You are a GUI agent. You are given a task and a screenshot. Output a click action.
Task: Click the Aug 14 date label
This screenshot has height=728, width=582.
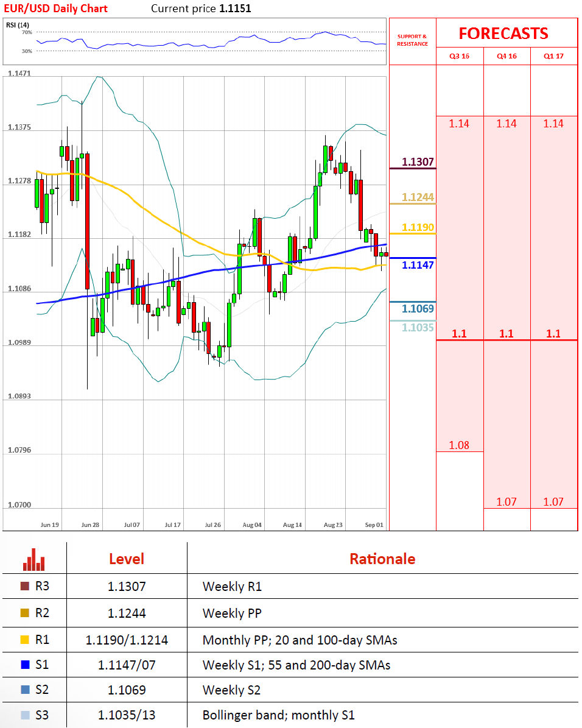click(292, 525)
